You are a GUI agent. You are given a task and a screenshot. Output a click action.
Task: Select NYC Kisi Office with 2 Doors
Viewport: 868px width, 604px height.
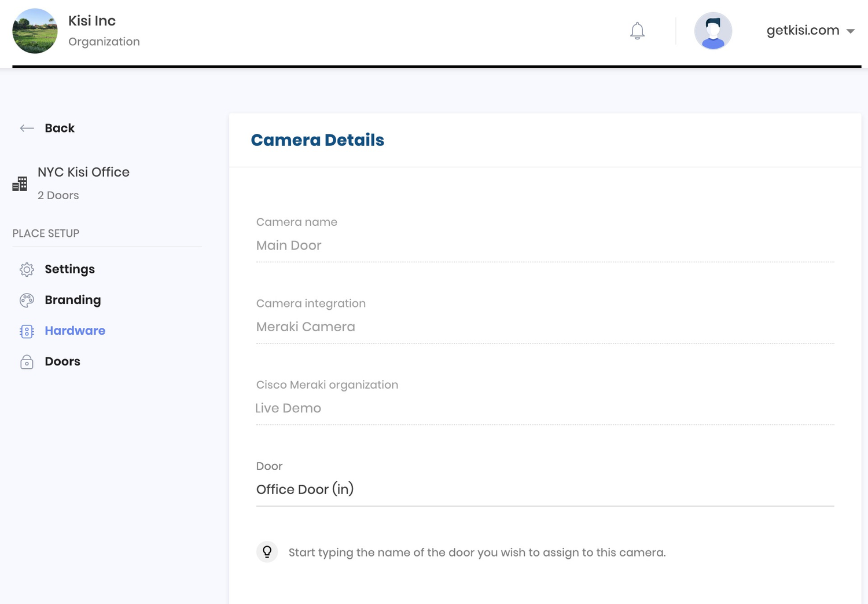(83, 183)
